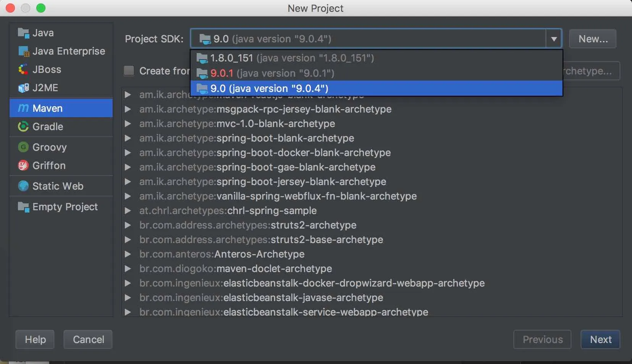Click the J2ME icon in sidebar

coord(23,88)
